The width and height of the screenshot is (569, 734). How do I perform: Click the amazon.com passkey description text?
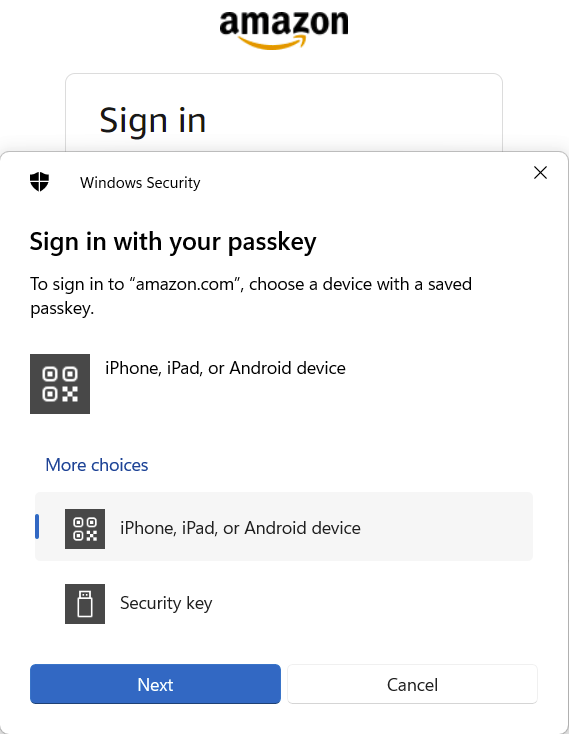(x=251, y=296)
